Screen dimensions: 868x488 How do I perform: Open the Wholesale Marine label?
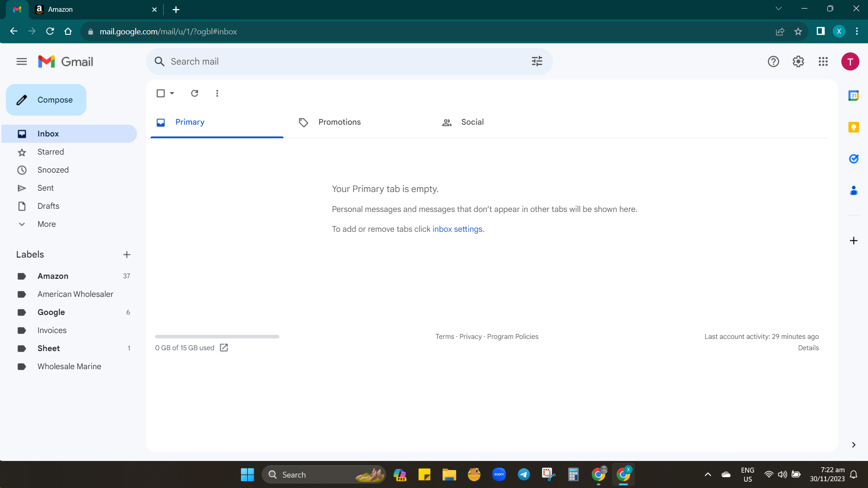(69, 366)
